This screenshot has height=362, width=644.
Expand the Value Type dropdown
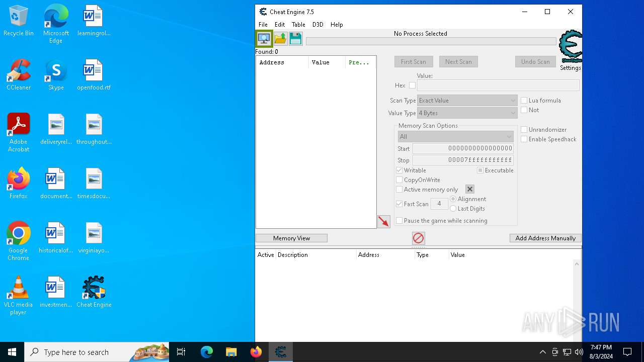tap(467, 113)
